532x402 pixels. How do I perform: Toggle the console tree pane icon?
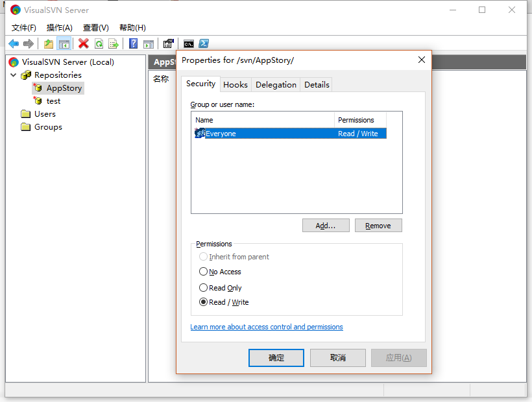point(64,43)
